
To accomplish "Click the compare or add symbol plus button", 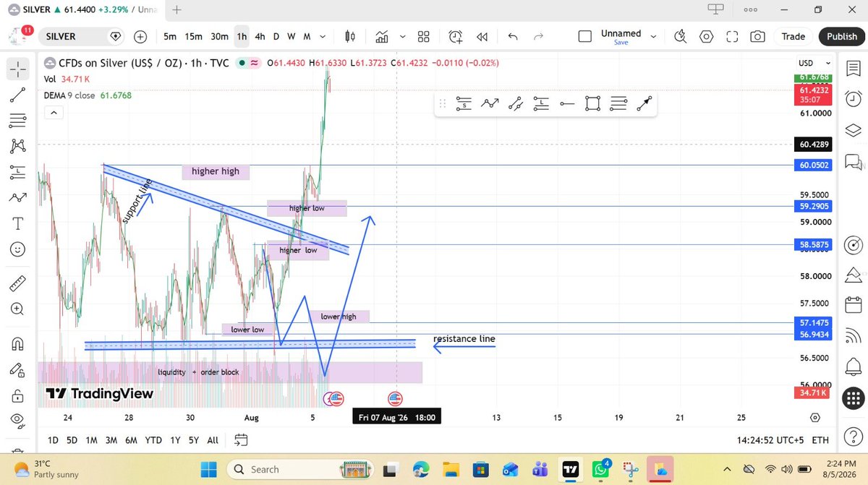I will [x=140, y=36].
